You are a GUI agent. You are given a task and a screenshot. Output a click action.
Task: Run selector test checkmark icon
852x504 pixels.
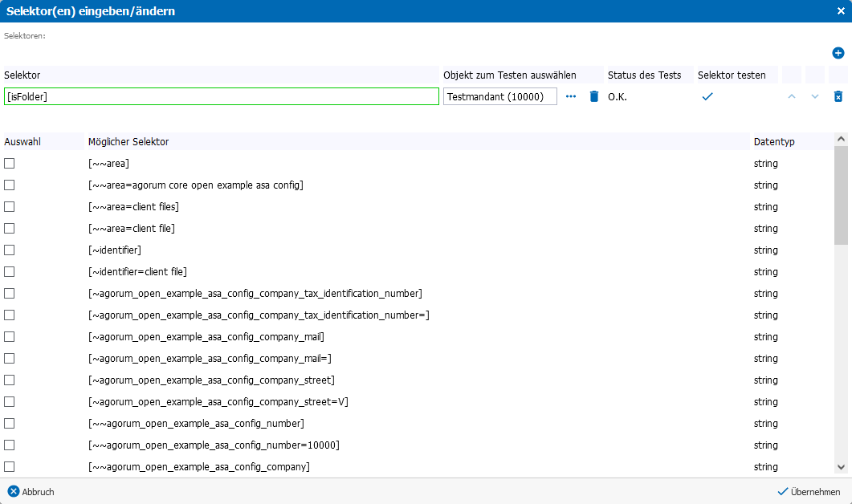point(707,96)
